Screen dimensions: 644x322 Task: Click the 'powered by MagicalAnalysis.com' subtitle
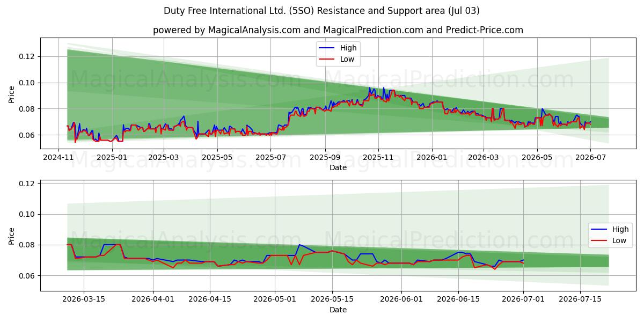point(338,30)
